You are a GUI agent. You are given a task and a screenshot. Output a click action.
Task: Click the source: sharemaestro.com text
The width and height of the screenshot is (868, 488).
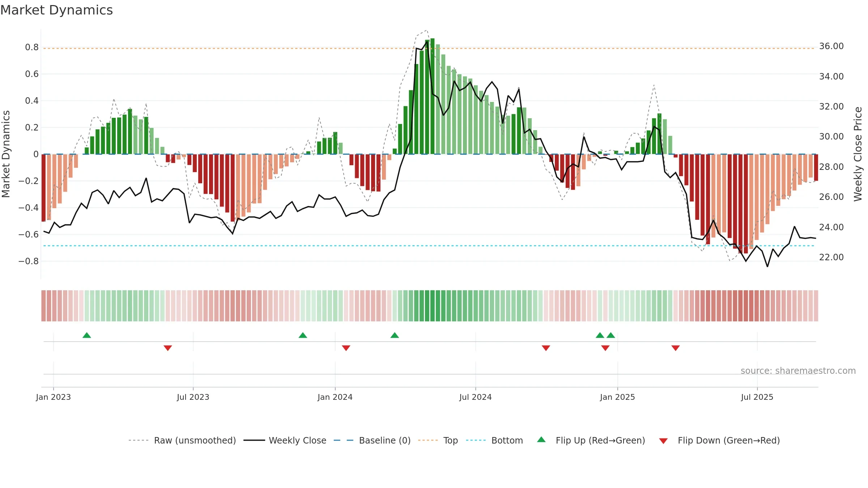click(798, 371)
